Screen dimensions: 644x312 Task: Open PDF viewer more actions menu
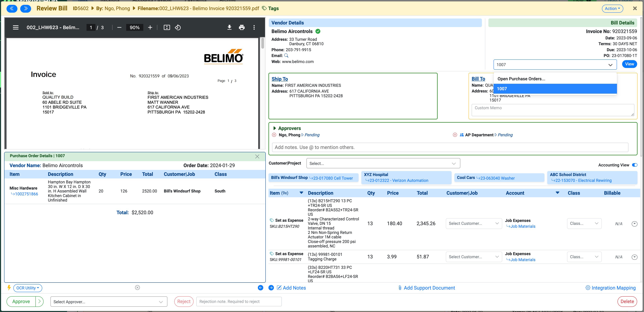coord(254,27)
